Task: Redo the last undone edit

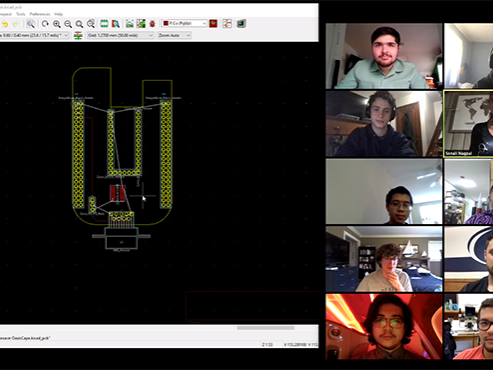Action: (16, 24)
